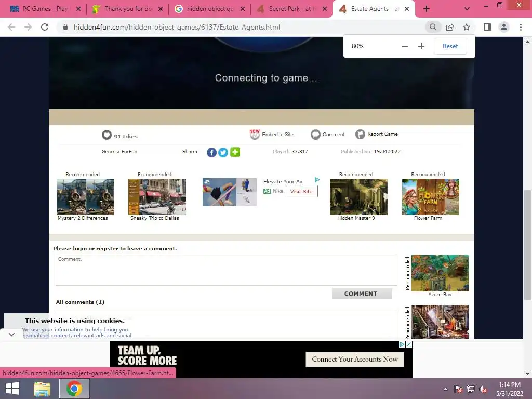Click the Nike ad image
Viewport: 532px width, 399px height.
click(x=229, y=192)
